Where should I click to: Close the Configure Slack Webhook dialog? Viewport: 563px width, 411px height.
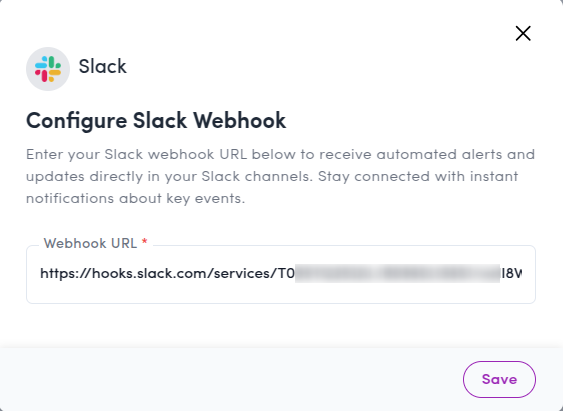[523, 33]
